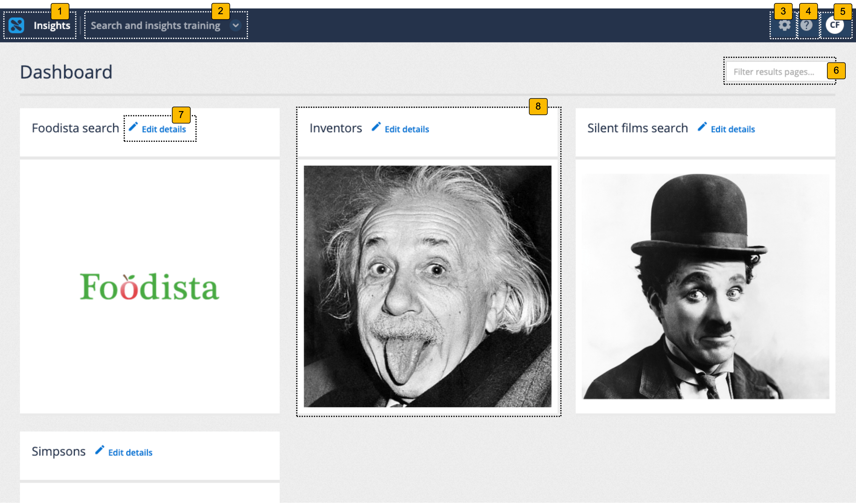Click the Insights header text
This screenshot has width=856, height=504.
52,25
